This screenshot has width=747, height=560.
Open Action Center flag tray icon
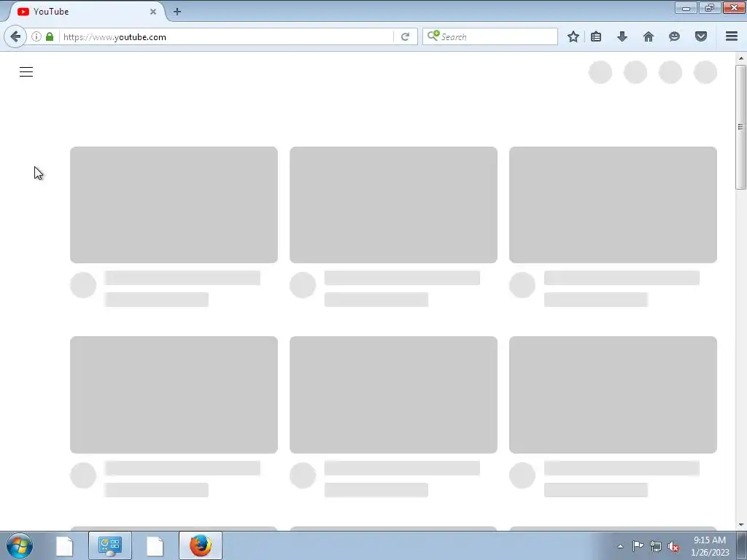pyautogui.click(x=638, y=545)
